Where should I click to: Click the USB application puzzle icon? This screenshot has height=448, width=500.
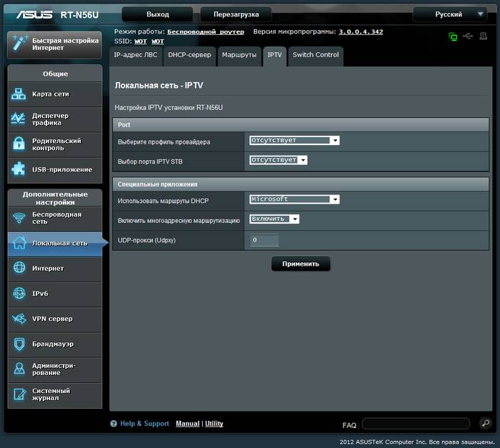point(19,169)
